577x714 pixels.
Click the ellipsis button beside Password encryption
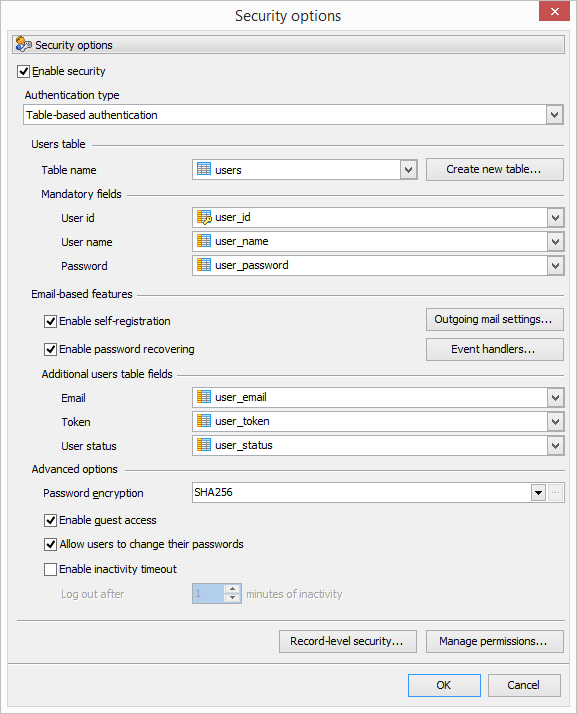pos(556,493)
